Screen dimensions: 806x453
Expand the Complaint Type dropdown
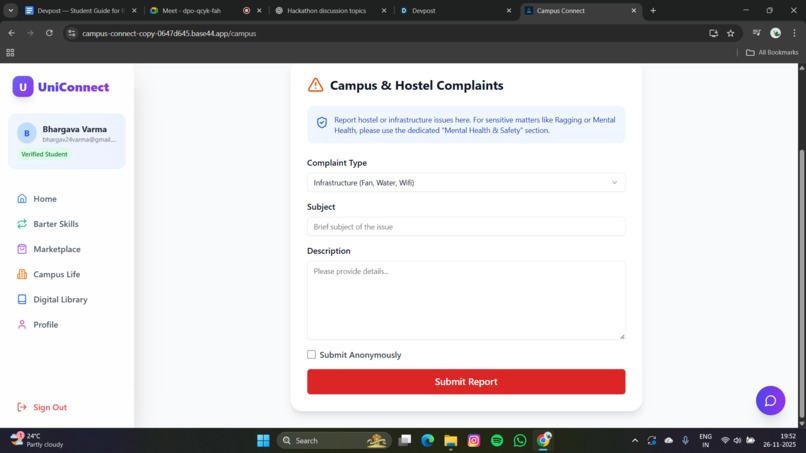pos(466,183)
